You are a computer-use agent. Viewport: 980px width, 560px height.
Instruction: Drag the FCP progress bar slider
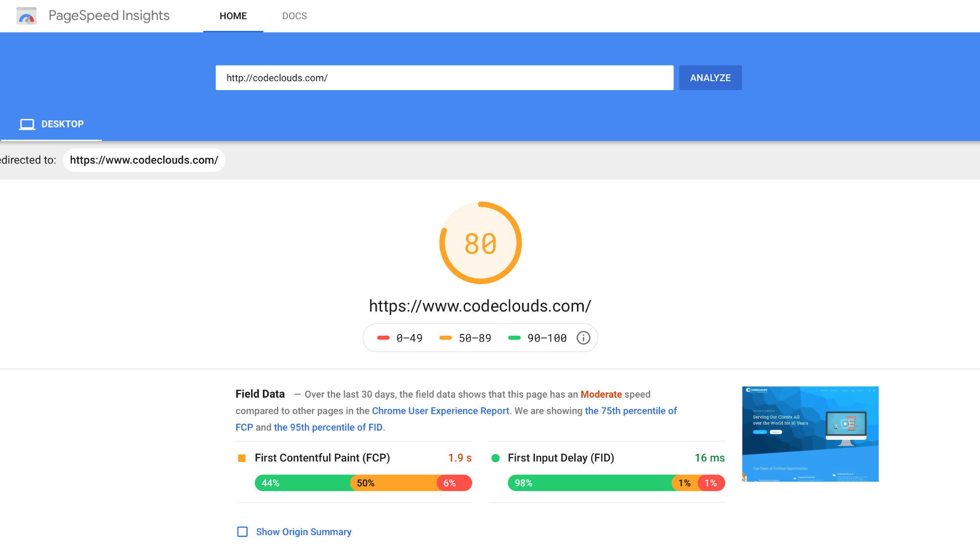point(363,483)
